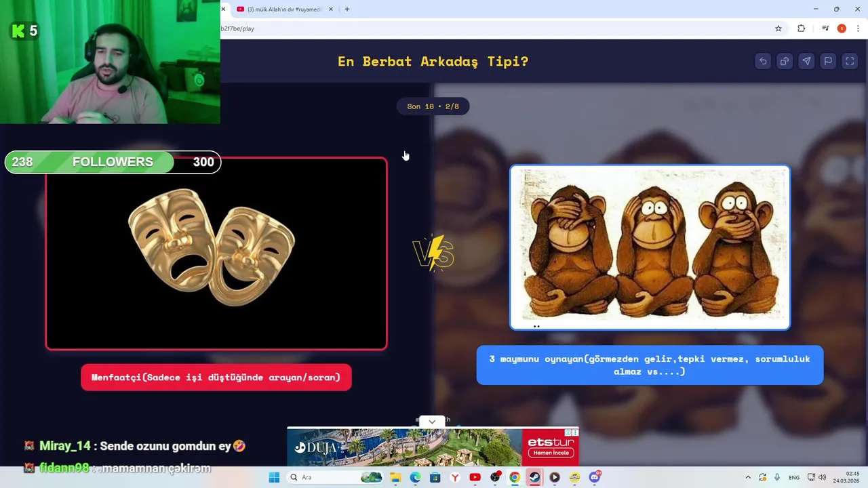Close the YouTube tab

pyautogui.click(x=331, y=9)
